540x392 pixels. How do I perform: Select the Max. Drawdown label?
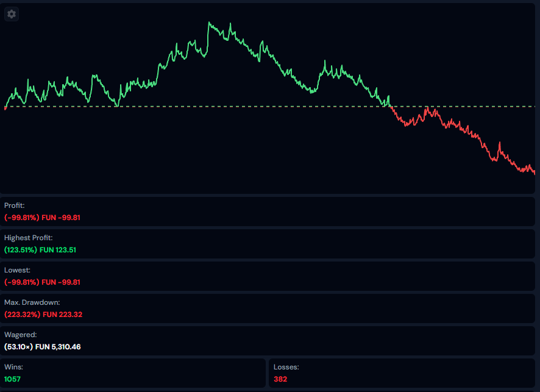click(32, 302)
